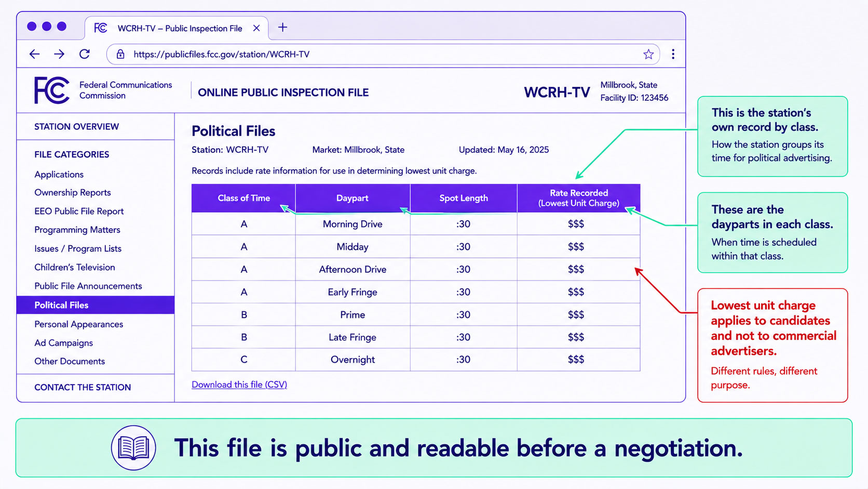
Task: Click the FCC logo in page header
Action: pyautogui.click(x=52, y=90)
